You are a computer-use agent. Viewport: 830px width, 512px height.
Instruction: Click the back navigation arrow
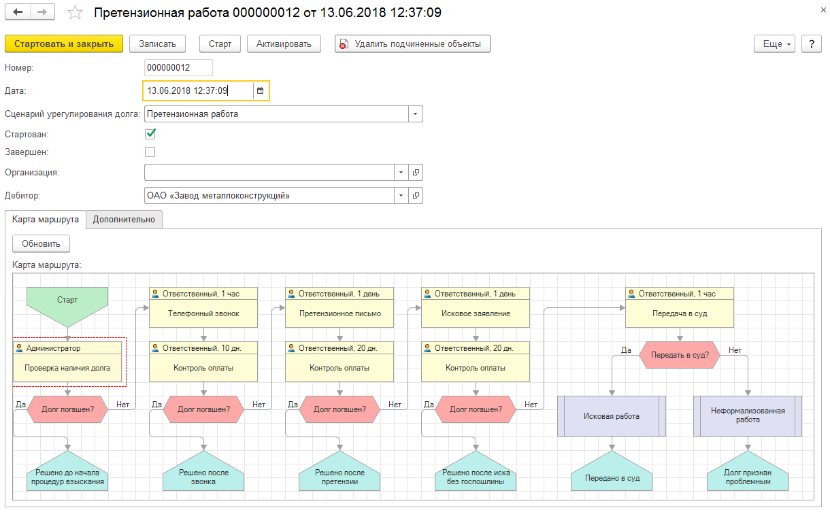pos(18,13)
